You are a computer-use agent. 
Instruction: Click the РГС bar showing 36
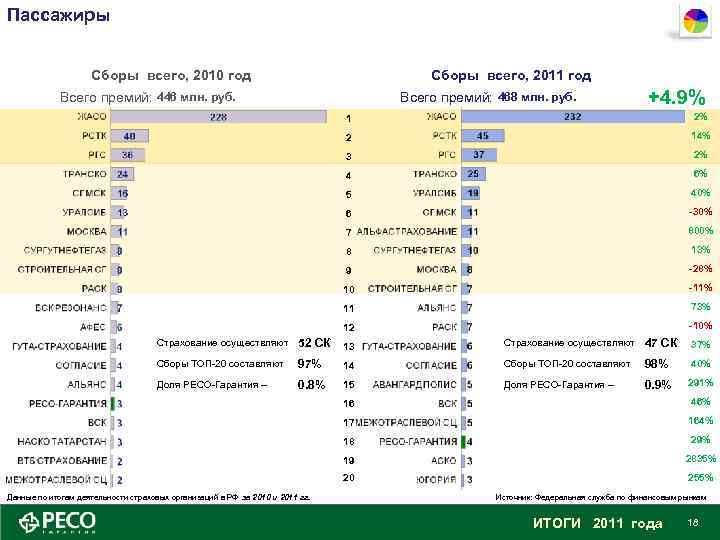click(x=128, y=155)
